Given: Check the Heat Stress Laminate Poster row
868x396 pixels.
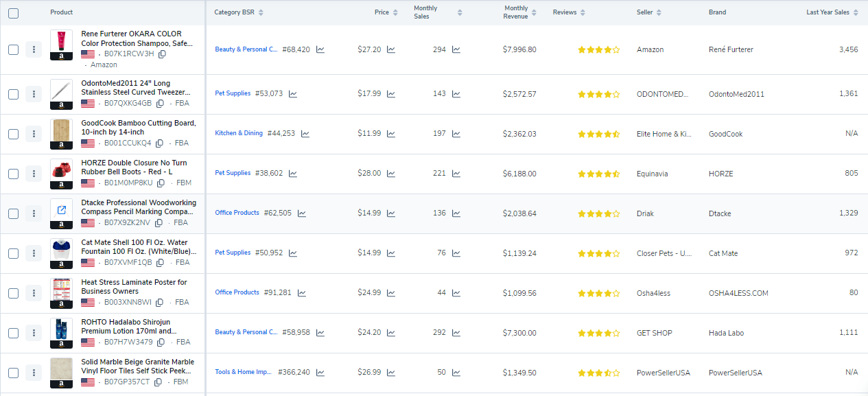Looking at the screenshot, I should point(14,293).
